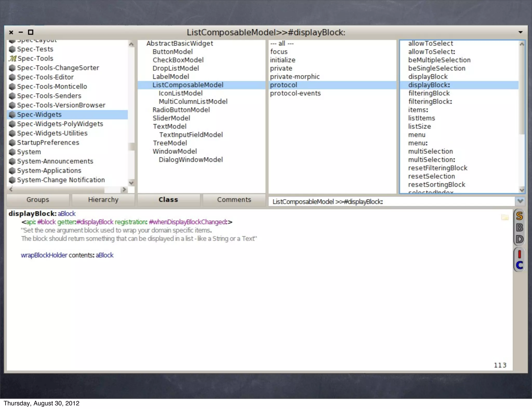This screenshot has width=532, height=409.
Task: Toggle the Hierarchy view button
Action: coord(103,200)
